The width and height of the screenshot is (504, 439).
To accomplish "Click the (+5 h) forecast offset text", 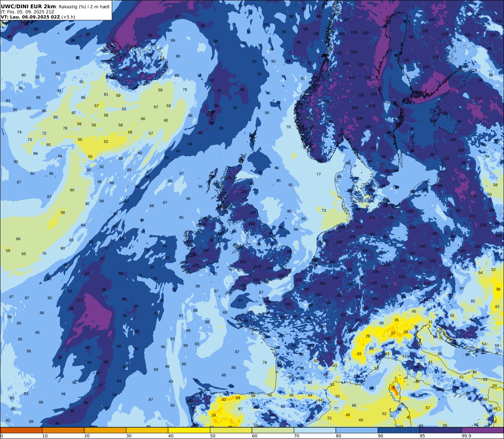I will tap(69, 17).
